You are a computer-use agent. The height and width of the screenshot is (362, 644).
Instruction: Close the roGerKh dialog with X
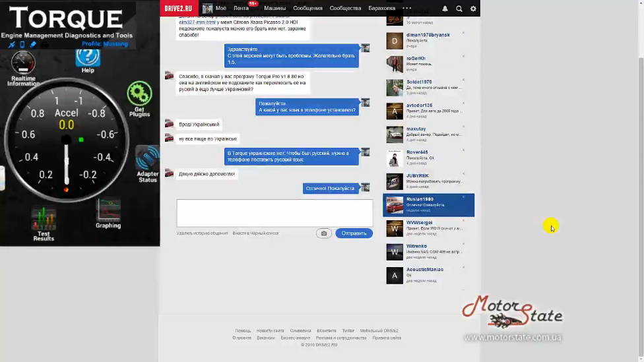463,56
